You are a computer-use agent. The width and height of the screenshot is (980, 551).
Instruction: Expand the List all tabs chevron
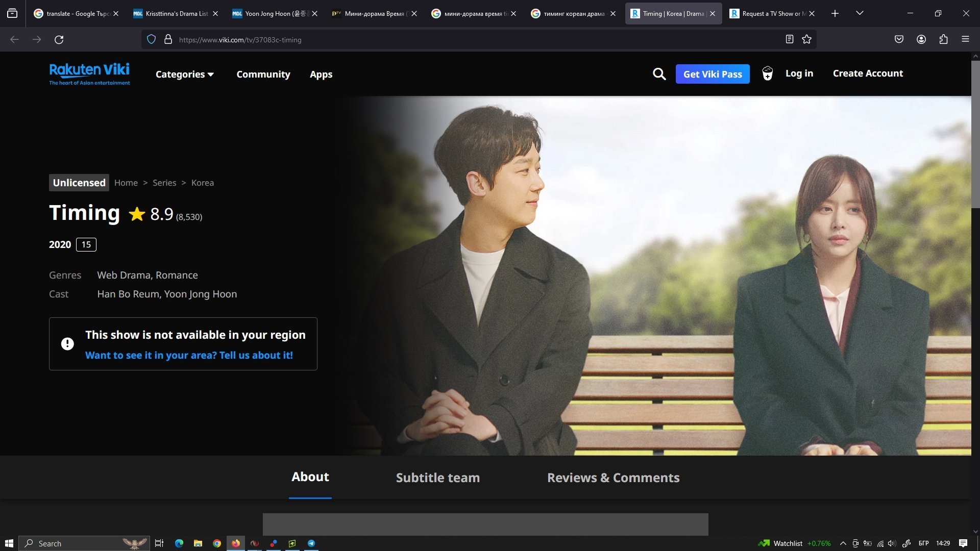(x=860, y=13)
